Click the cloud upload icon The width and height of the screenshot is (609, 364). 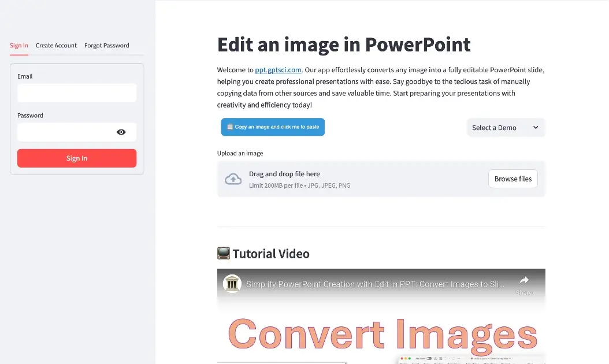pos(233,179)
